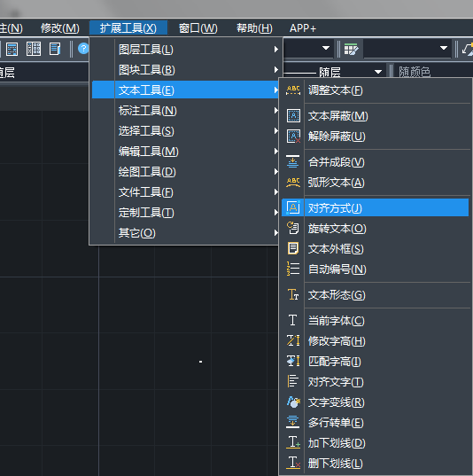Click the 合并成段 icon
Screen dimensions: 473x476
[x=293, y=161]
